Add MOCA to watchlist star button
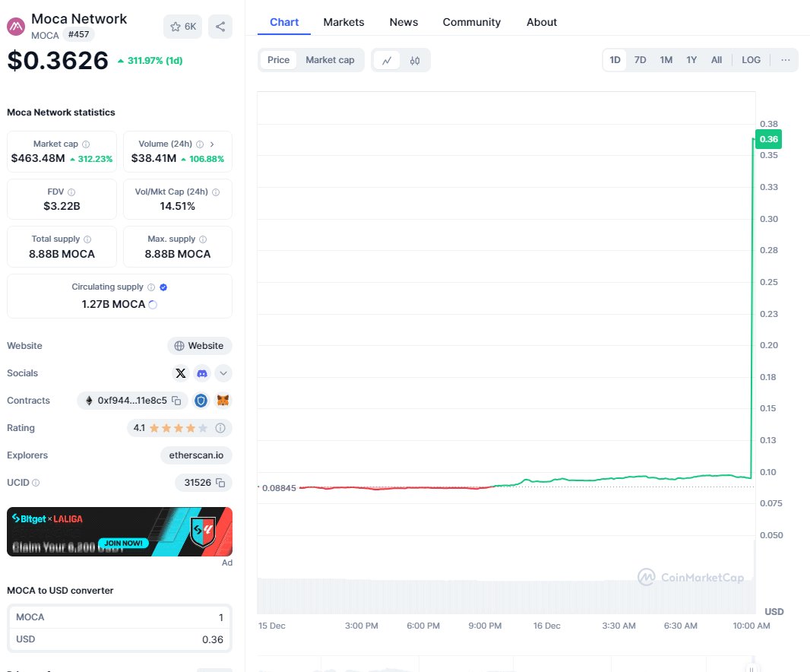This screenshot has height=672, width=810. (183, 27)
